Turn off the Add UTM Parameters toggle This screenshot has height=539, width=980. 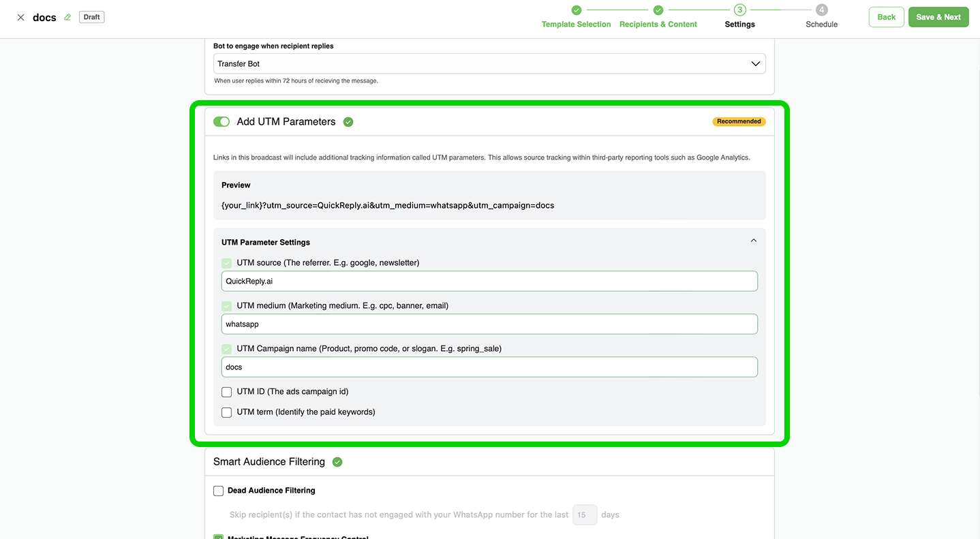[221, 121]
